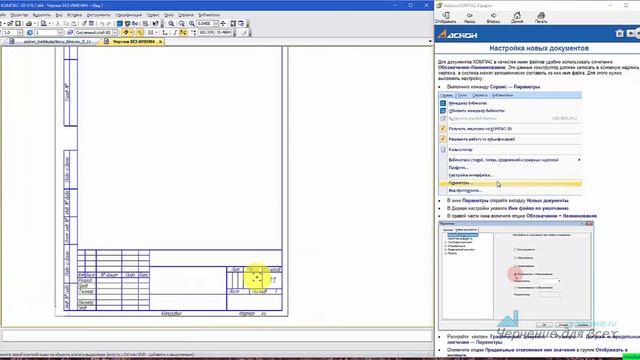Image resolution: width=640 pixels, height=360 pixels.
Task: Toggle global snaps diamond icon
Action: (126, 32)
